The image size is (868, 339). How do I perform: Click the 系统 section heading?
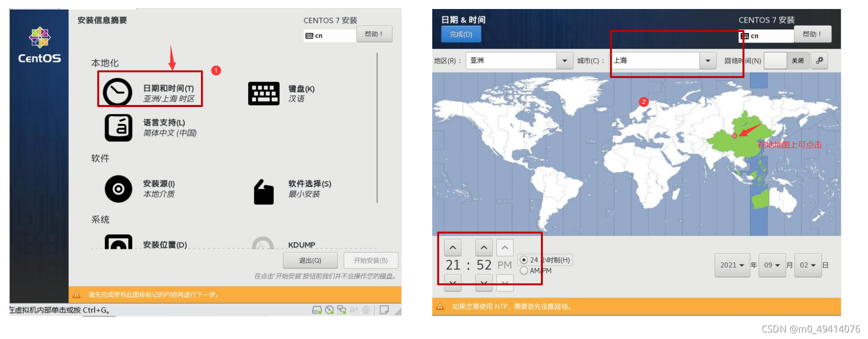pyautogui.click(x=100, y=219)
